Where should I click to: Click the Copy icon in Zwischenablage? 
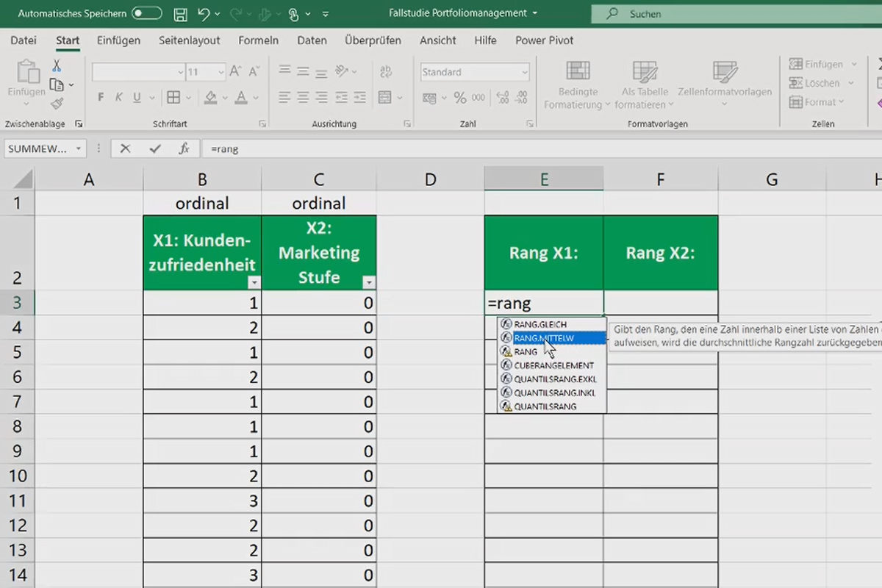[57, 85]
